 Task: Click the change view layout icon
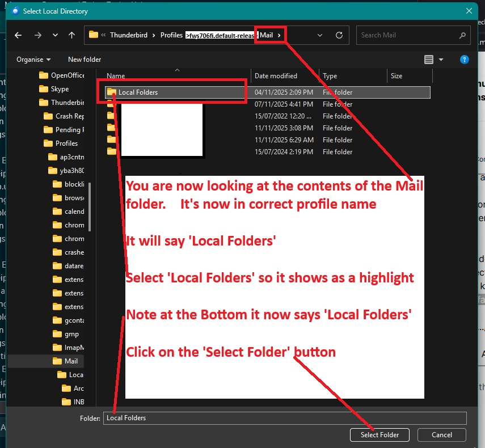(x=429, y=60)
